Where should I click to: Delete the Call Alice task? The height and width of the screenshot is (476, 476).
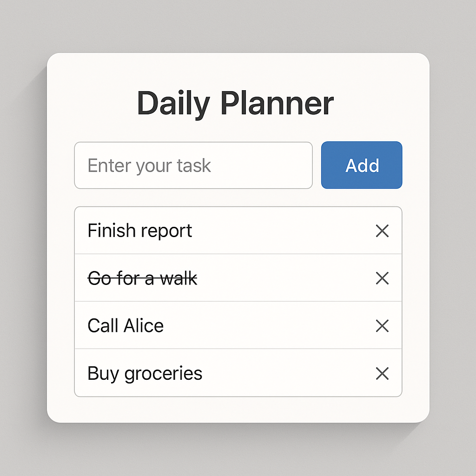(x=382, y=326)
